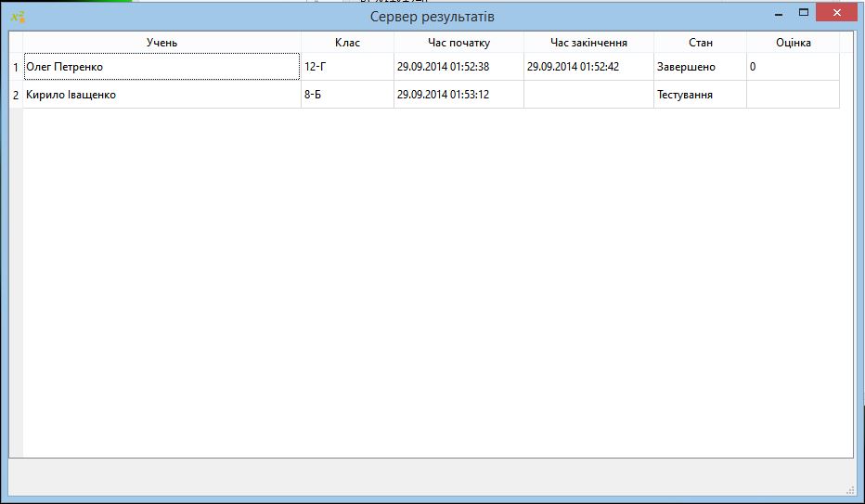Click the app icon in title bar
Screen dimensions: 865x504
coord(18,17)
